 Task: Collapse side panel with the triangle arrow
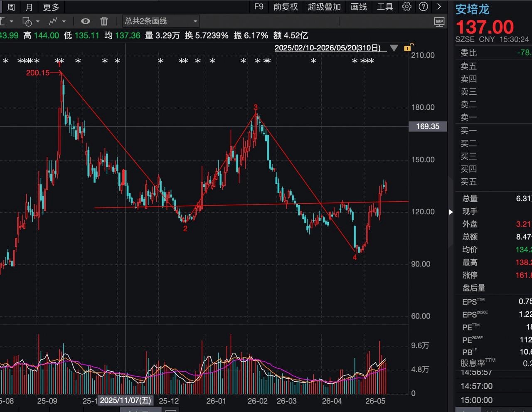pyautogui.click(x=451, y=212)
